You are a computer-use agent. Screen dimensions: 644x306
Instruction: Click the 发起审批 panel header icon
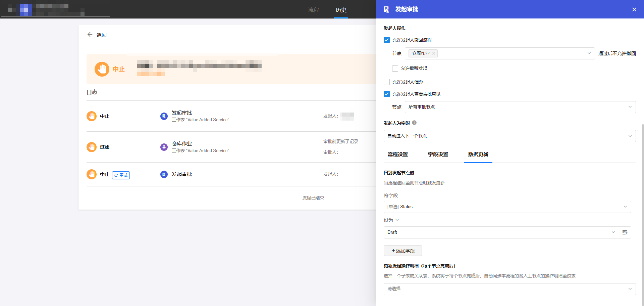coord(386,9)
